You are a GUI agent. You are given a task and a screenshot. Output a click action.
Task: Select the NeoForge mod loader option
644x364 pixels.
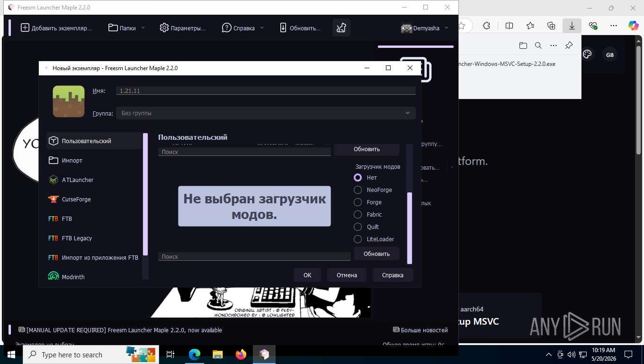[358, 190]
